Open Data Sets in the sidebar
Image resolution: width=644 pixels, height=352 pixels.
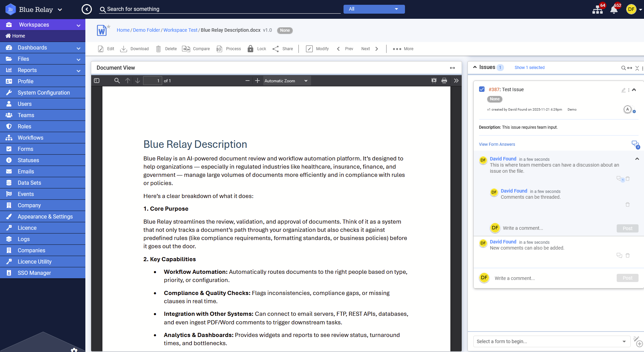[43, 183]
